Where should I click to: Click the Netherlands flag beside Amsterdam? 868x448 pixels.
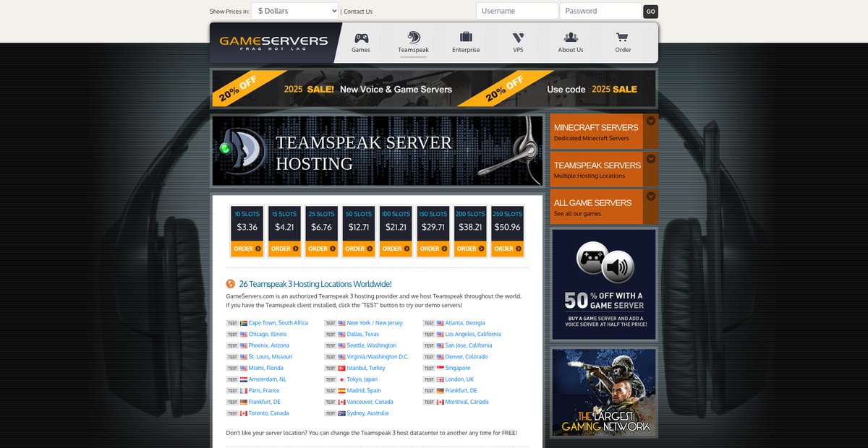(x=244, y=379)
